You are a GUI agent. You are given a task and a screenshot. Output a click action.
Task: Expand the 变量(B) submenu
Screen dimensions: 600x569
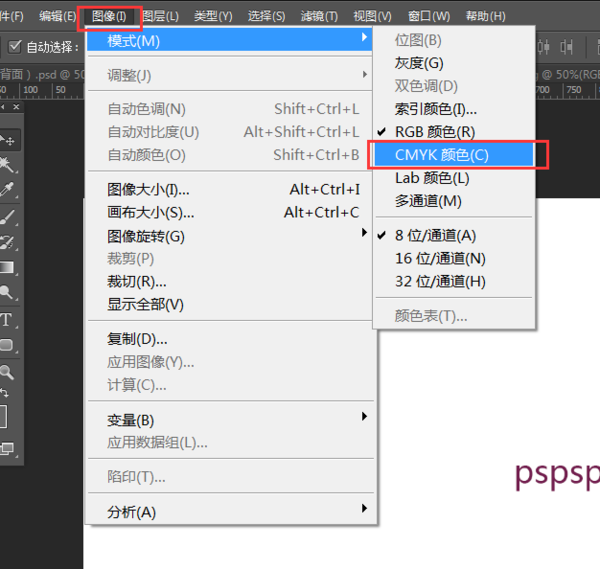point(230,420)
